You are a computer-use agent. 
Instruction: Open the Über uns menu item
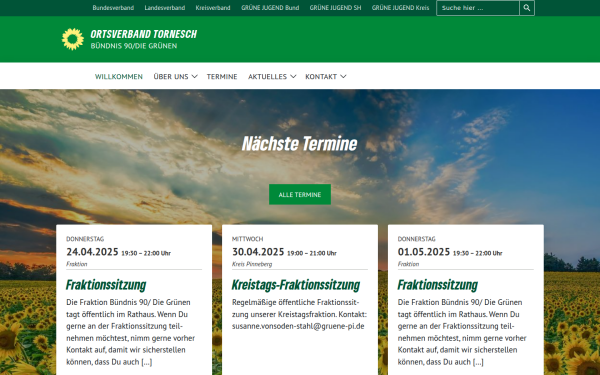pos(171,77)
